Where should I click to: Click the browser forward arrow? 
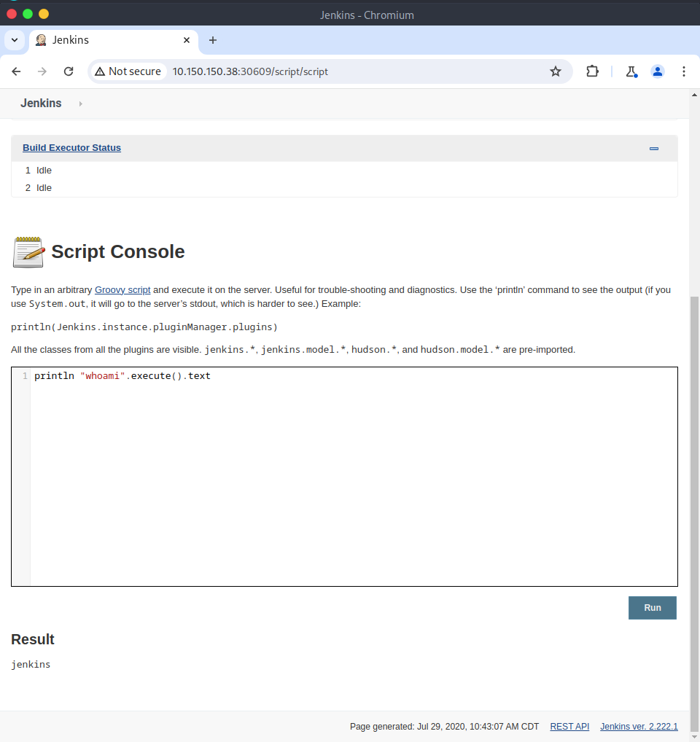(x=42, y=71)
